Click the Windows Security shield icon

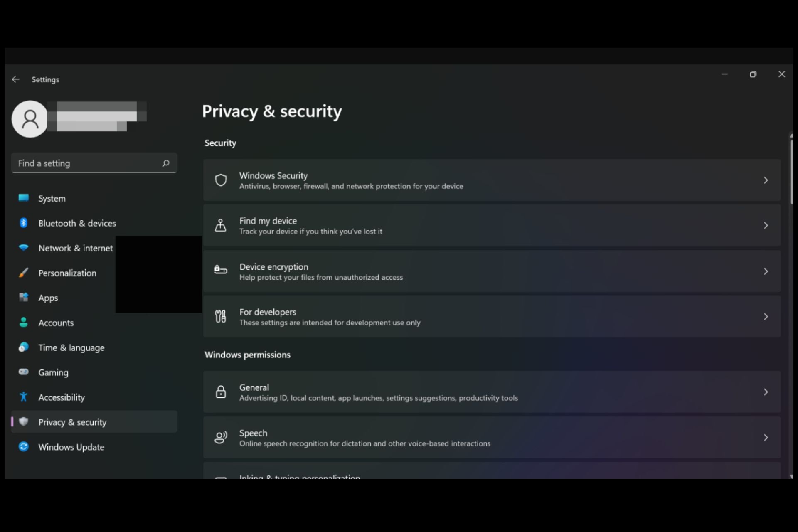click(x=221, y=180)
